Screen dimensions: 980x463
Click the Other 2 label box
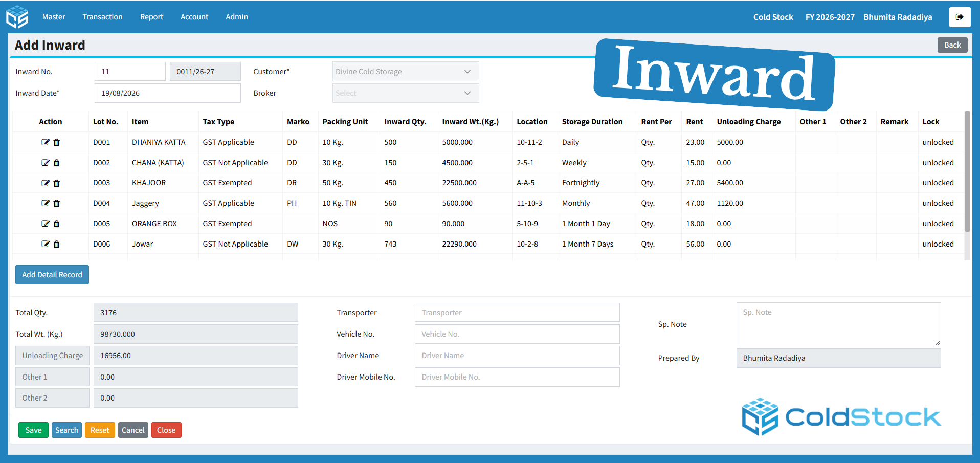coord(52,398)
